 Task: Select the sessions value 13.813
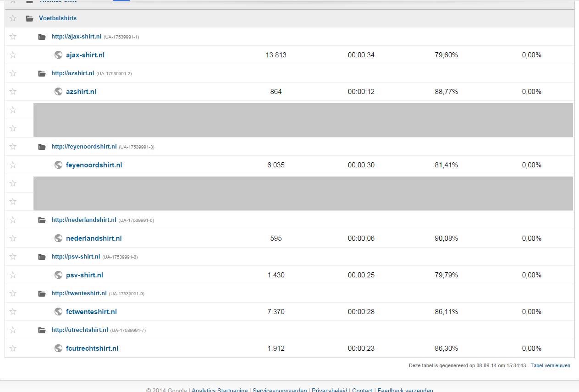[276, 55]
